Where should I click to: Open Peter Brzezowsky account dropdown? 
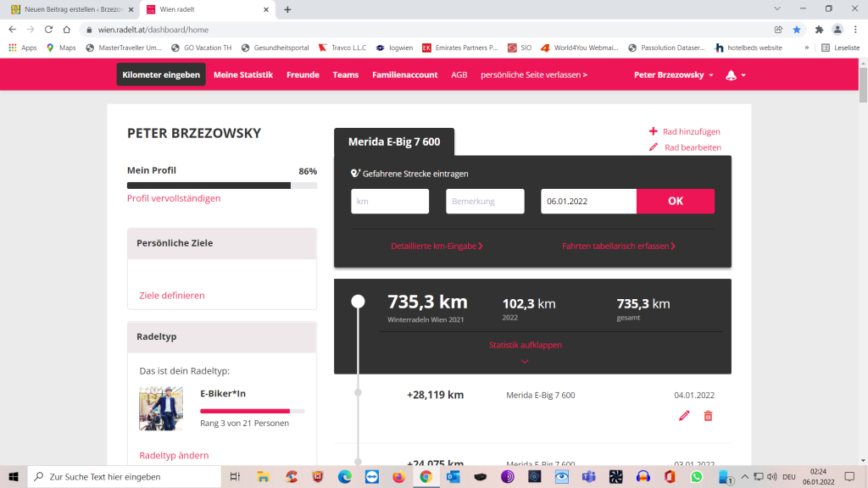674,75
